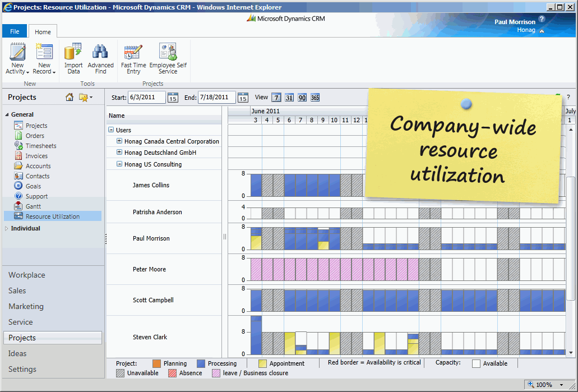This screenshot has height=392, width=578.
Task: Go to Workplace area
Action: pyautogui.click(x=27, y=275)
